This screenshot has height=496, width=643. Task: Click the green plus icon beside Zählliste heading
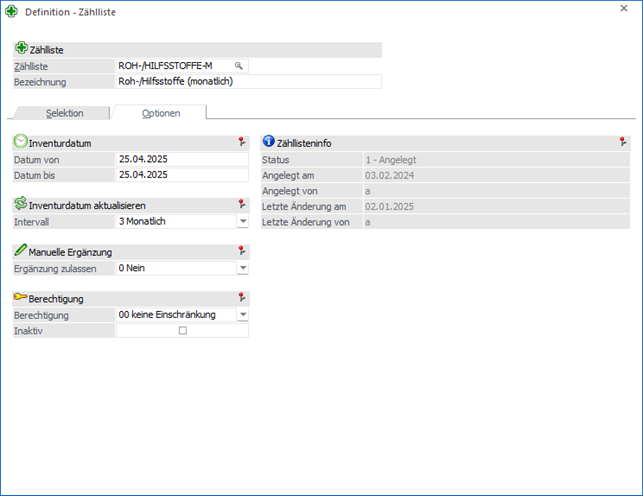21,49
